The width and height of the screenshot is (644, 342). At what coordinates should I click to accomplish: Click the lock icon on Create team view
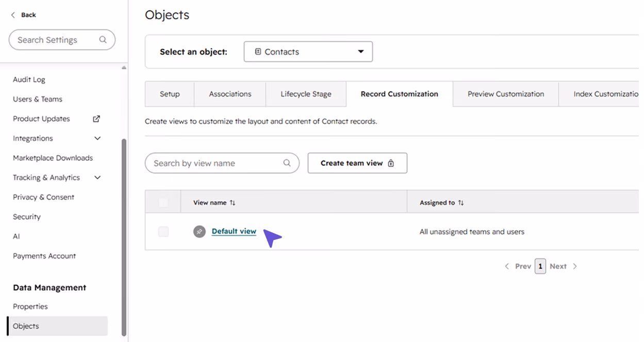point(391,163)
